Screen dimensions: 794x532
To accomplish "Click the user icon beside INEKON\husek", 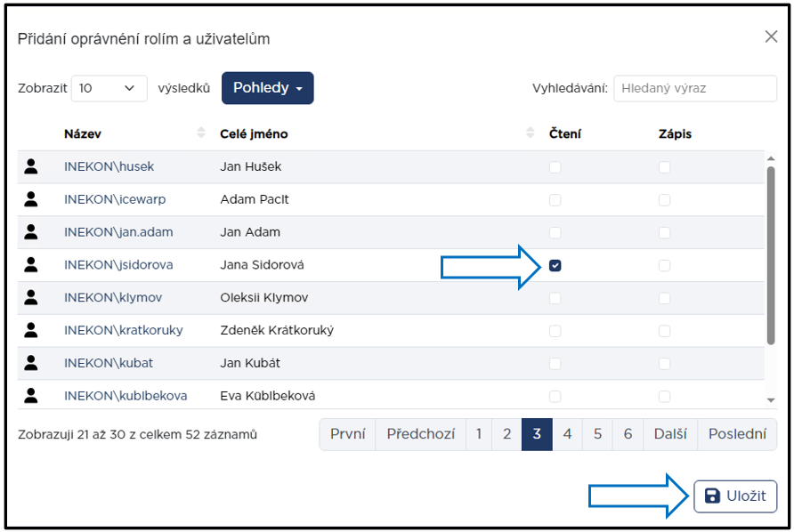I will [x=31, y=166].
